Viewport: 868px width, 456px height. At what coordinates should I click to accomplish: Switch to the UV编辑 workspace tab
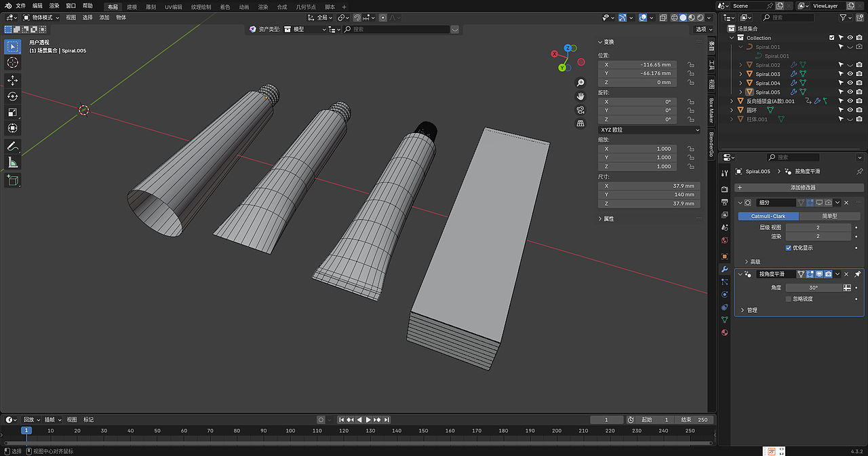[x=173, y=6]
